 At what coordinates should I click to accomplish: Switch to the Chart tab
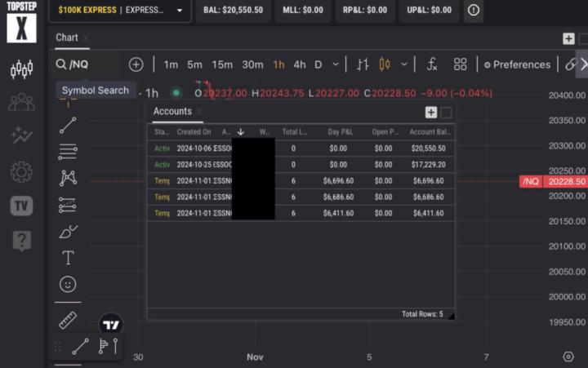point(67,38)
